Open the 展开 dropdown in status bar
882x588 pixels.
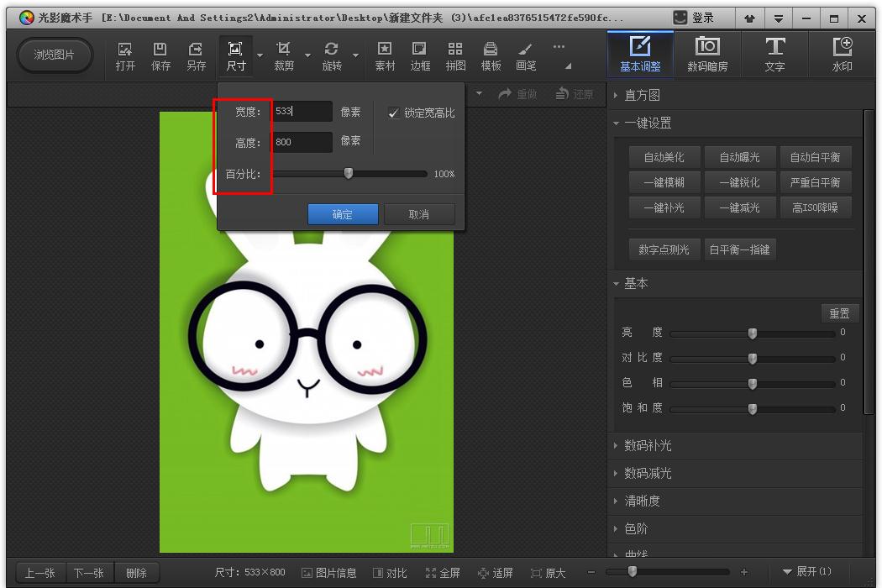pos(806,572)
